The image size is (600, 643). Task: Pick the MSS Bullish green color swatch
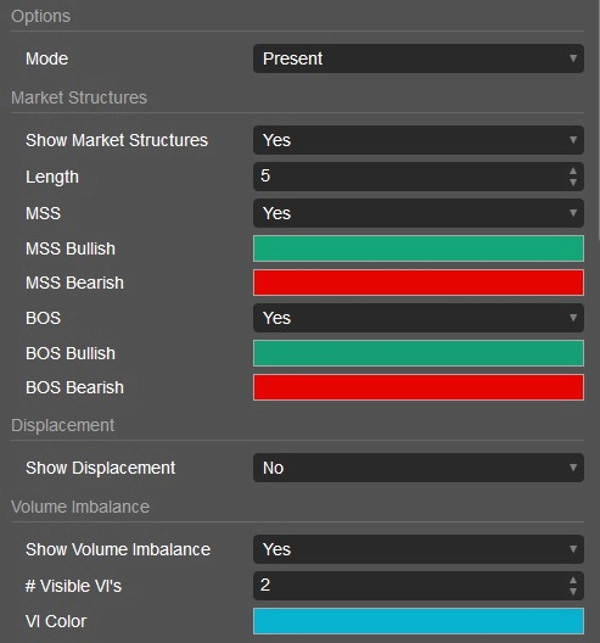(x=418, y=248)
